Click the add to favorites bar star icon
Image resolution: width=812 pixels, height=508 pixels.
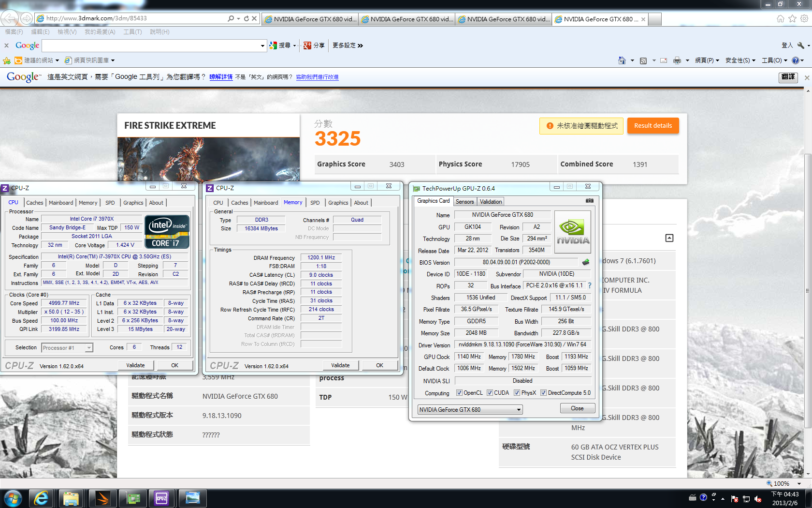pos(7,60)
